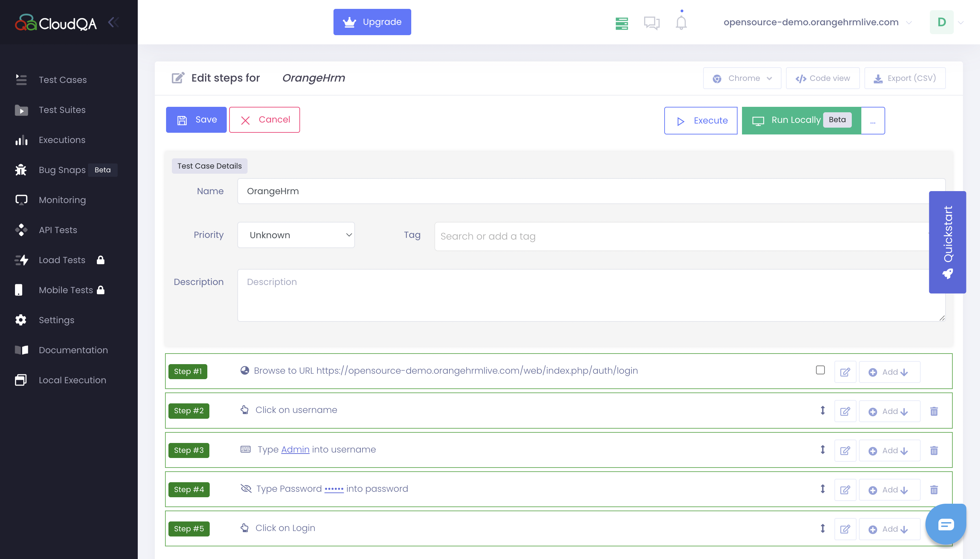Collapse the sidebar with double-chevron icon

[x=113, y=23]
